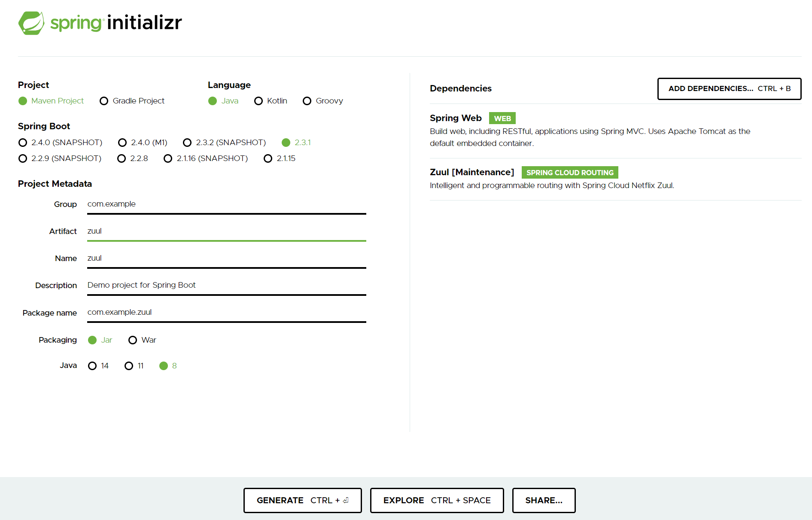Click the Spring Boot heading
This screenshot has width=812, height=520.
tap(44, 126)
